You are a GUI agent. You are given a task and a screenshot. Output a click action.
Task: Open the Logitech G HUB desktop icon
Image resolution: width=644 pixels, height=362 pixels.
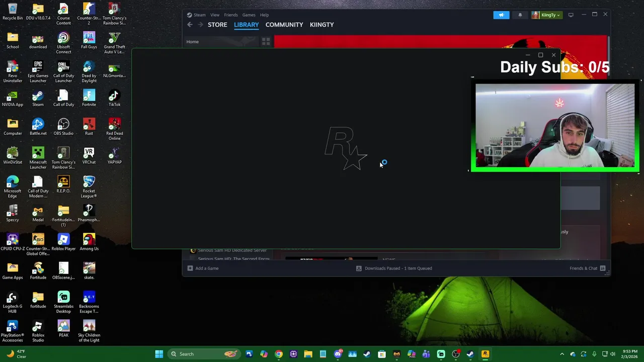[13, 302]
